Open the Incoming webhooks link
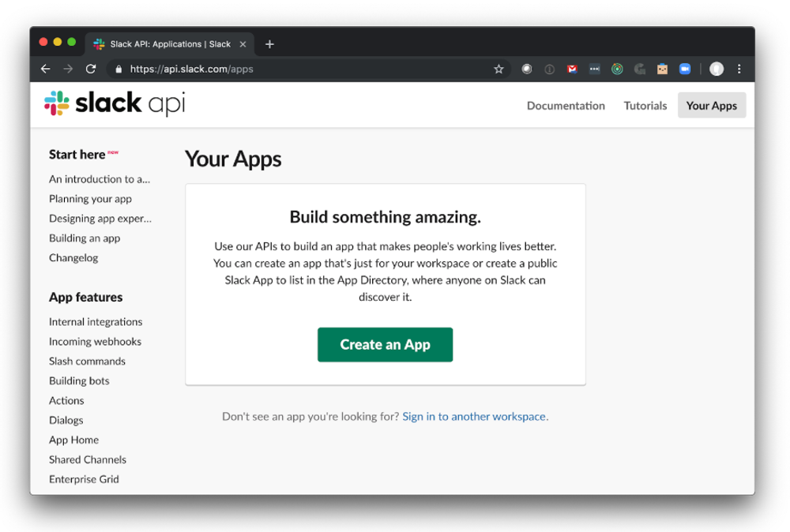Image resolution: width=790 pixels, height=532 pixels. [95, 341]
